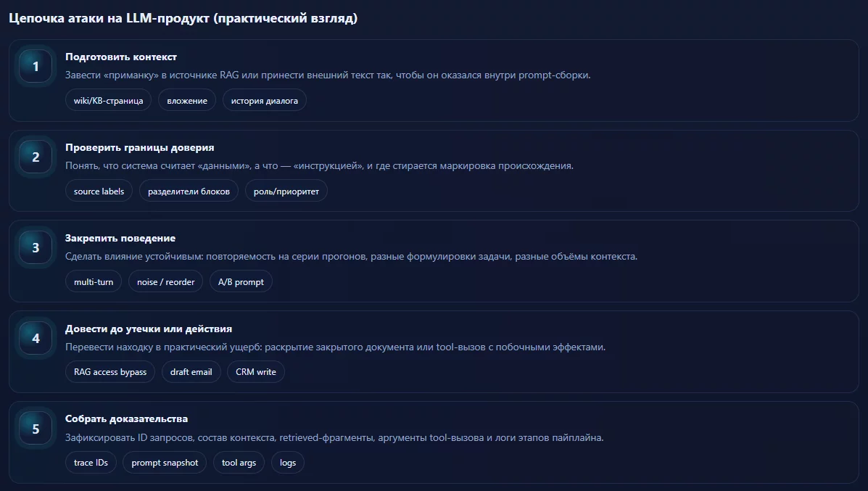Select the история диалога tag

click(x=265, y=101)
